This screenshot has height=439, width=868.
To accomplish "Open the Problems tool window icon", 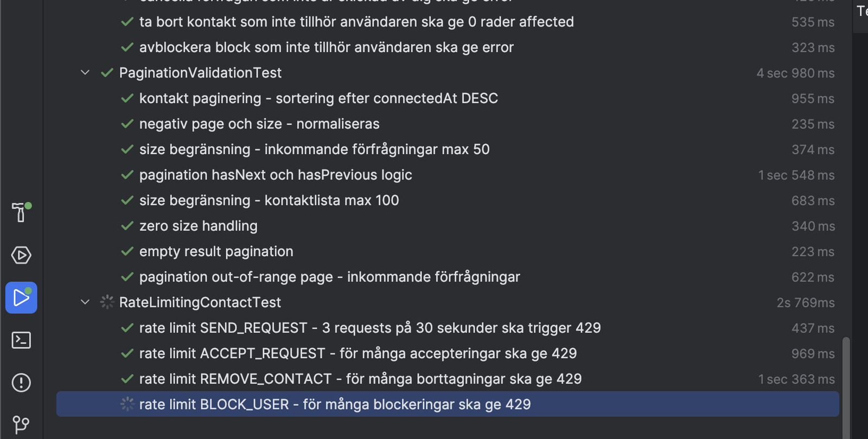I will (x=21, y=383).
